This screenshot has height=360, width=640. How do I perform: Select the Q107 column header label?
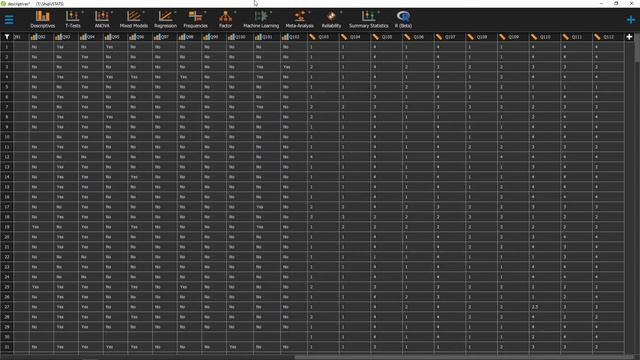450,37
